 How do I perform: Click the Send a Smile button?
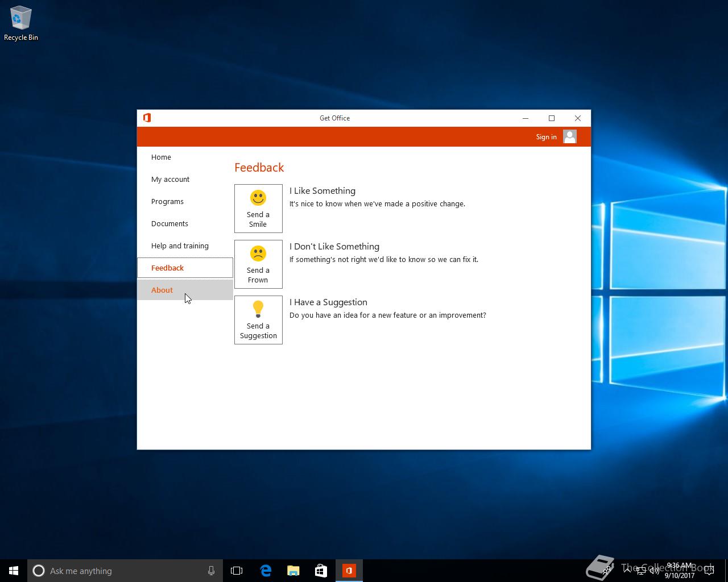click(x=258, y=209)
